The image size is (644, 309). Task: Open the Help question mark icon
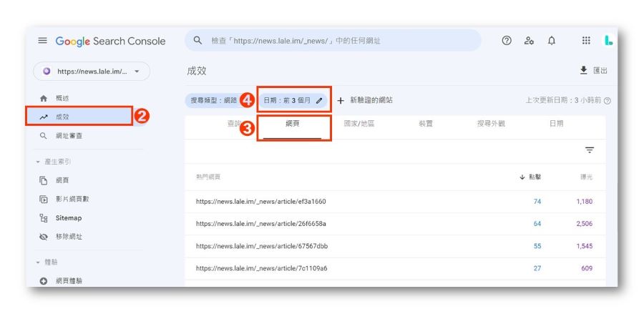507,41
